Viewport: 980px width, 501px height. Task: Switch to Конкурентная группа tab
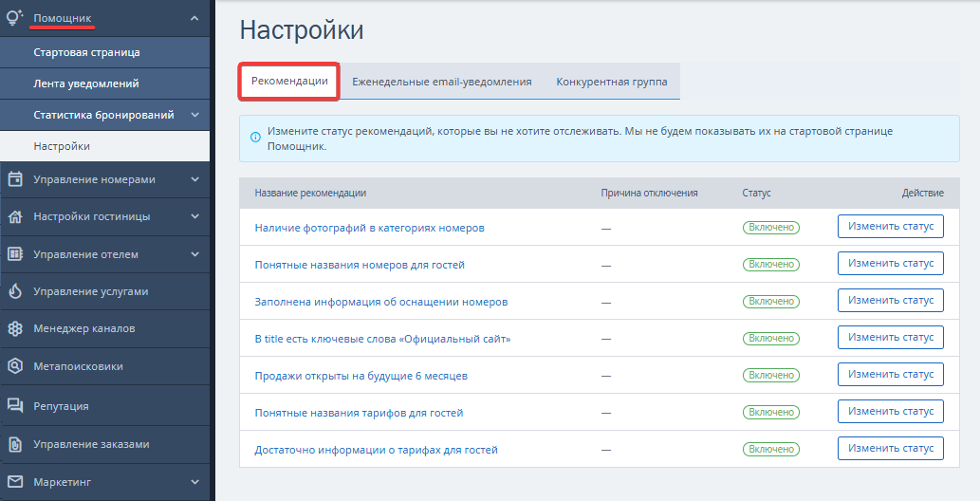[x=612, y=82]
